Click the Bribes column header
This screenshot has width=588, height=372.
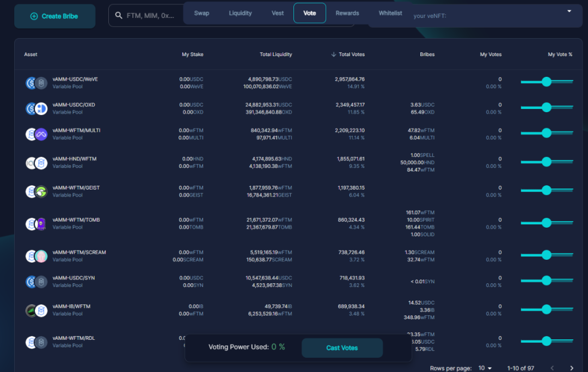point(427,54)
